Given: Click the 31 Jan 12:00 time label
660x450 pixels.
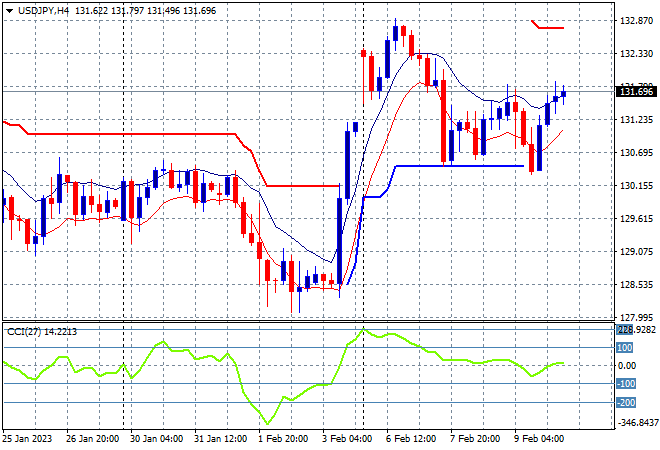Looking at the screenshot, I should (220, 439).
